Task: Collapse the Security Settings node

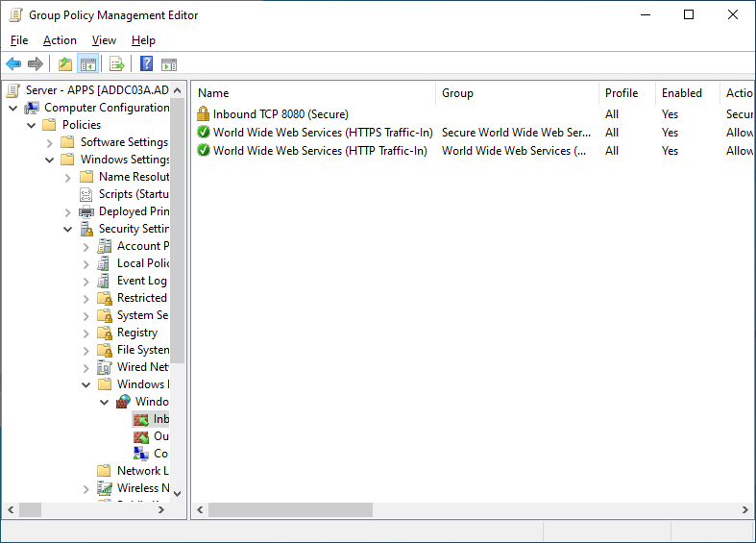Action: point(68,229)
